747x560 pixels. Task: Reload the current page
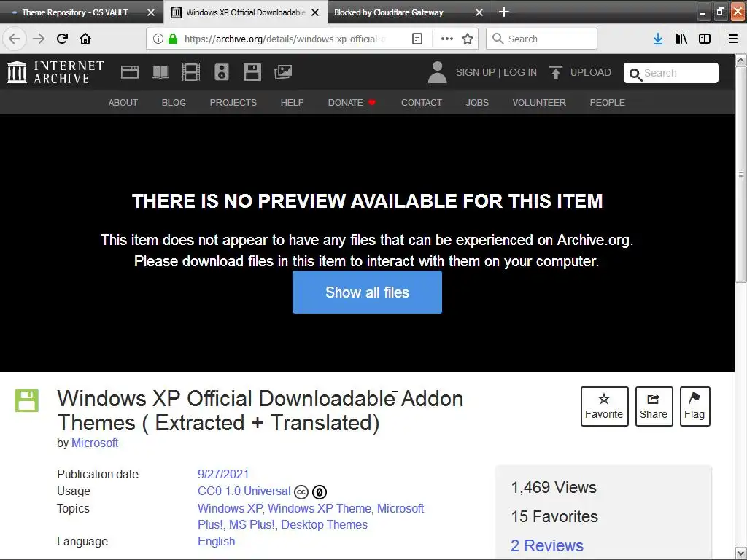click(x=62, y=39)
